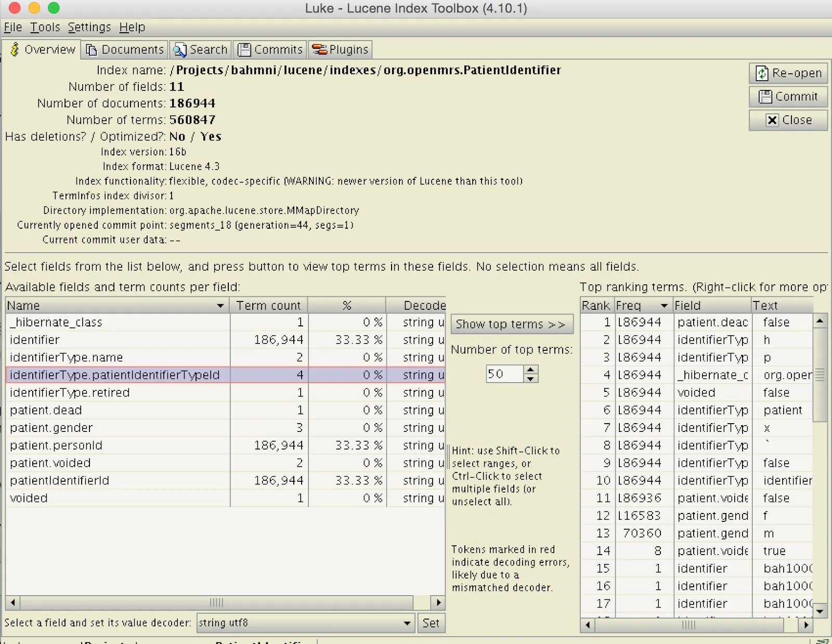Click the Close button's X icon

pyautogui.click(x=772, y=120)
